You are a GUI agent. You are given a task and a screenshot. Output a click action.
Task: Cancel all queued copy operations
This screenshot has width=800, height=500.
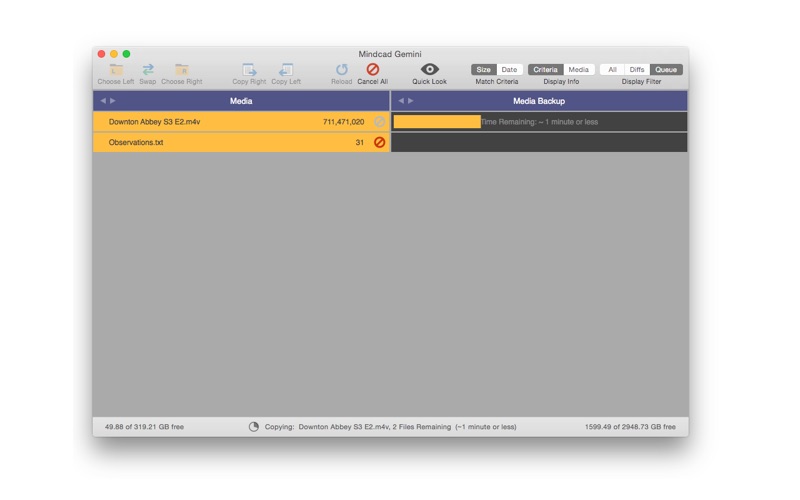pos(373,69)
